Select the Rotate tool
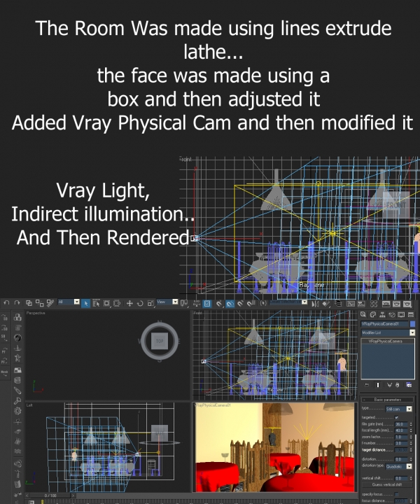Screen dimensions: 420x504 click(x=140, y=303)
